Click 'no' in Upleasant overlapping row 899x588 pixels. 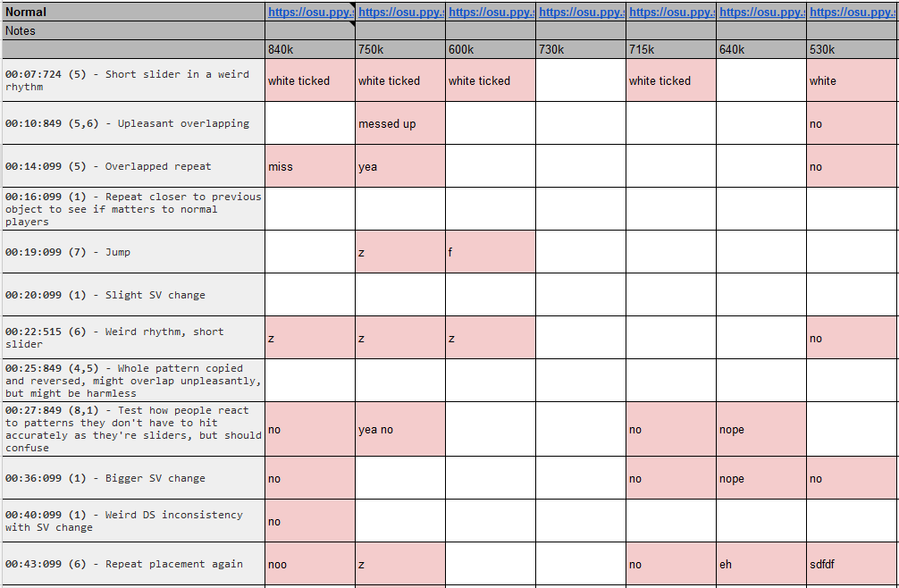(852, 123)
